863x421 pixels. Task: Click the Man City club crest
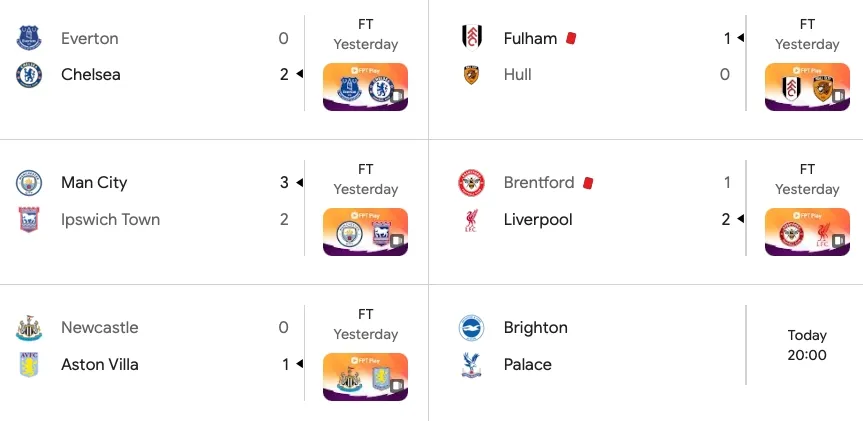point(29,183)
